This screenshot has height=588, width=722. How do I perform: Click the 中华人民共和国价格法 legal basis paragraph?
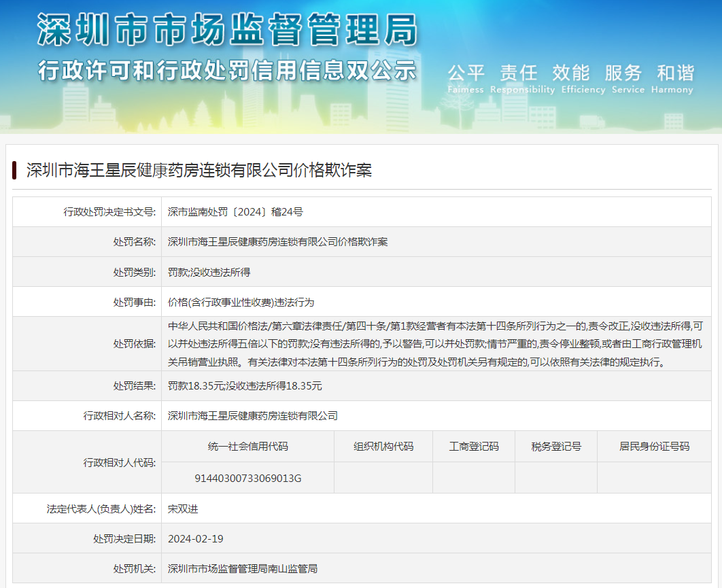(x=435, y=344)
